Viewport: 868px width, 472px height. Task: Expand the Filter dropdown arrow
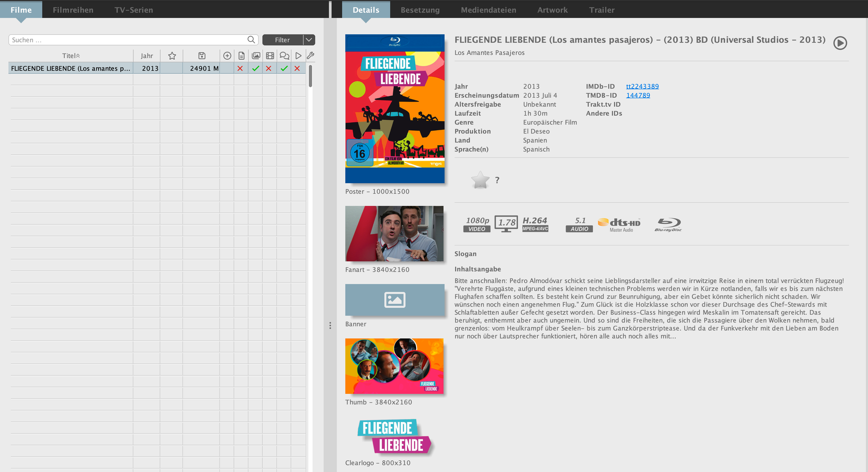309,40
